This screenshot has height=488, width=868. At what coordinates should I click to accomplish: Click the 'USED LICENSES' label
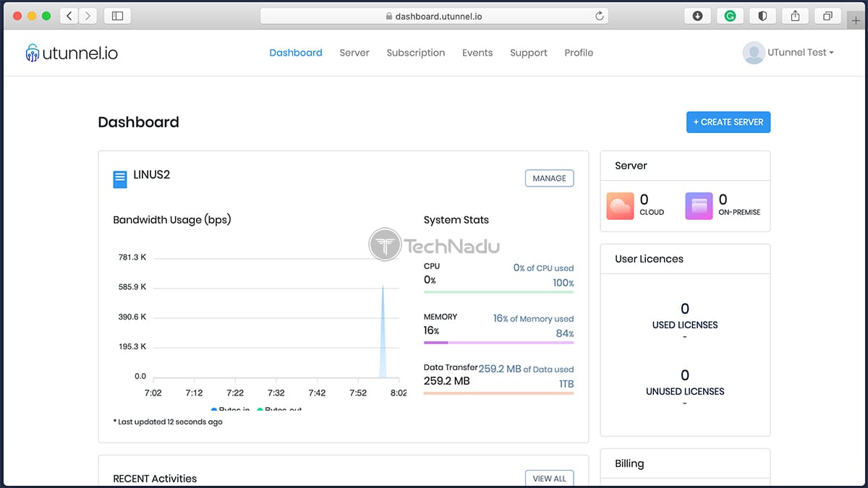[x=685, y=325]
